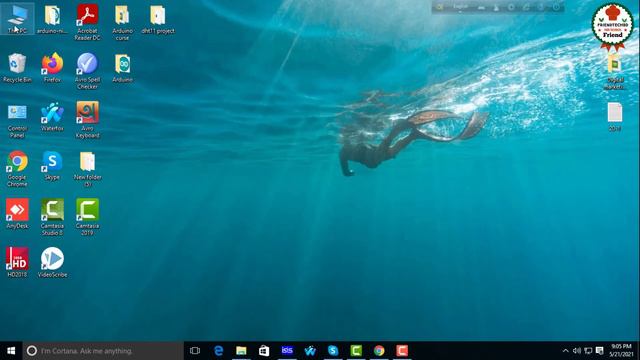Select the Camtasia 2019 desktop shortcut

click(x=87, y=217)
